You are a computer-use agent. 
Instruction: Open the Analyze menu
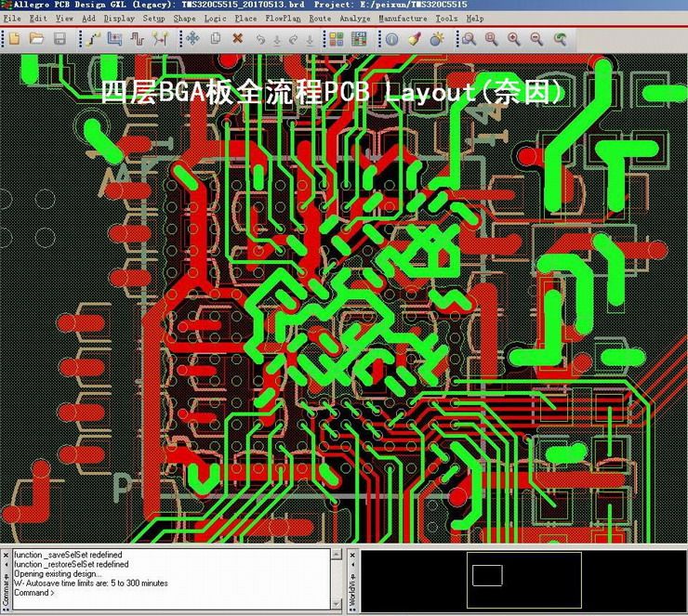pos(355,19)
